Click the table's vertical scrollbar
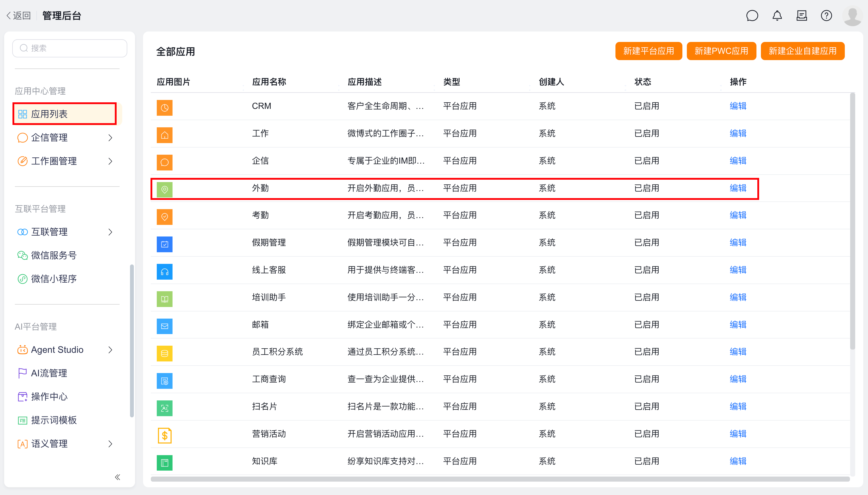Image resolution: width=868 pixels, height=495 pixels. (852, 221)
